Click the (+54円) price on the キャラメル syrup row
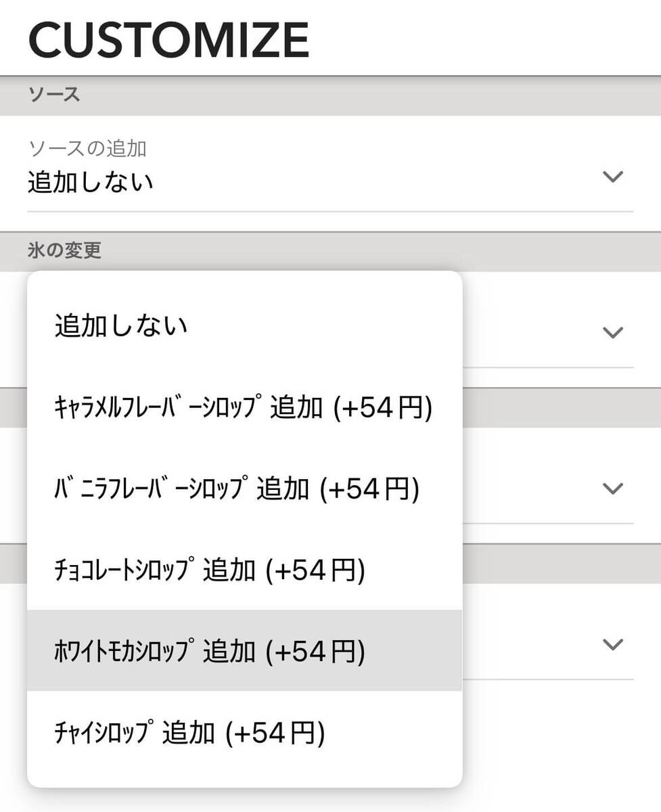This screenshot has height=812, width=661. (x=382, y=408)
